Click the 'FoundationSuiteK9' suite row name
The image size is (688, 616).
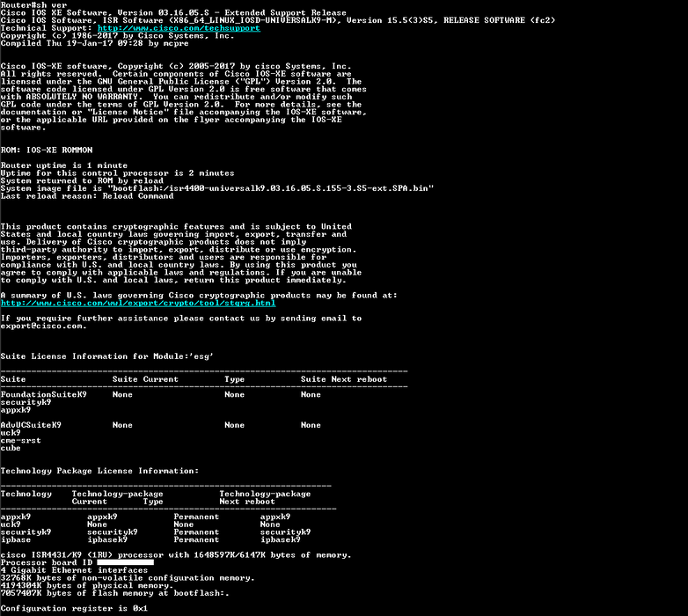(x=43, y=394)
